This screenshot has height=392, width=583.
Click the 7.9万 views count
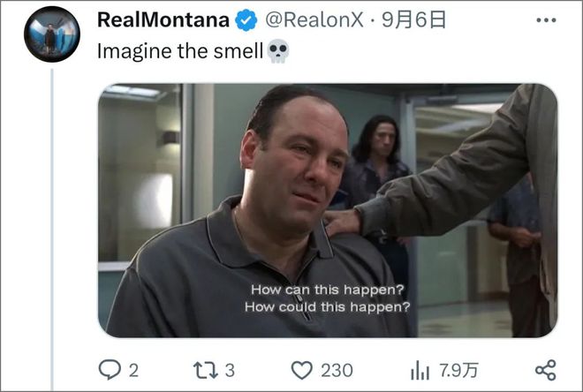click(x=458, y=371)
